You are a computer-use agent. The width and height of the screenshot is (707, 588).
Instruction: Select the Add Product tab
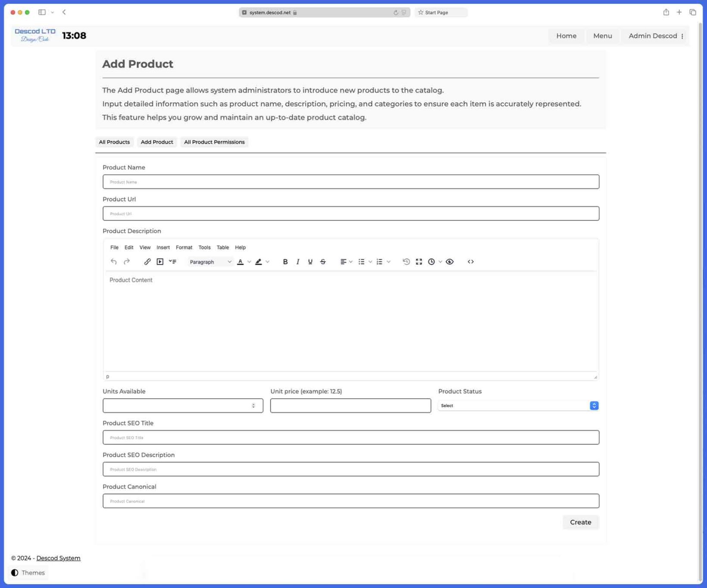tap(157, 142)
